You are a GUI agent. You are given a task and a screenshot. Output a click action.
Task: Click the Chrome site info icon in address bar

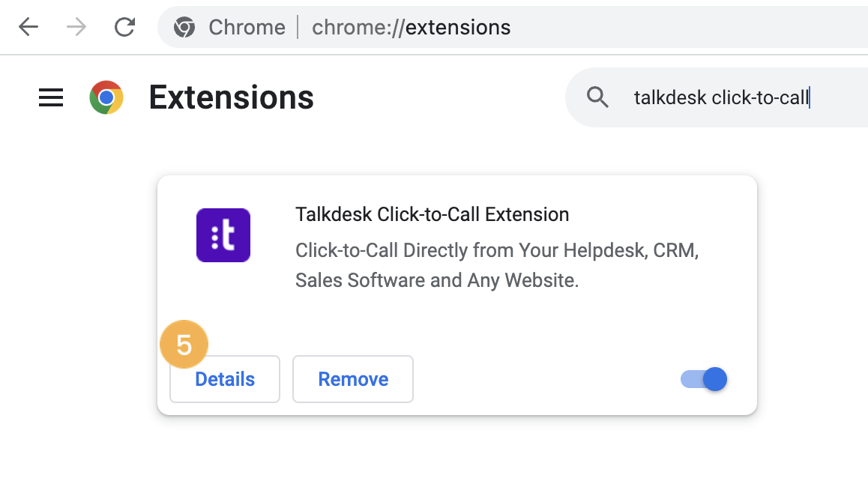(x=184, y=27)
